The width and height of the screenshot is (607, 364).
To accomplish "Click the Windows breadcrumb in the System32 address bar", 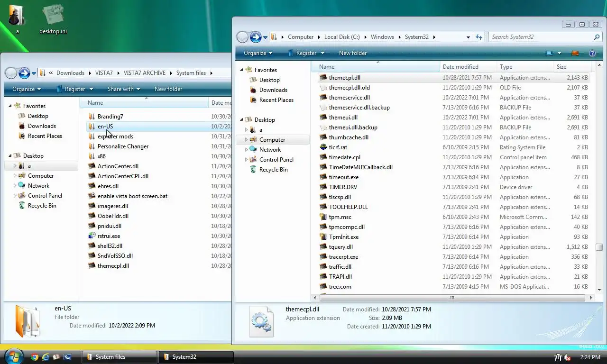I will [382, 37].
